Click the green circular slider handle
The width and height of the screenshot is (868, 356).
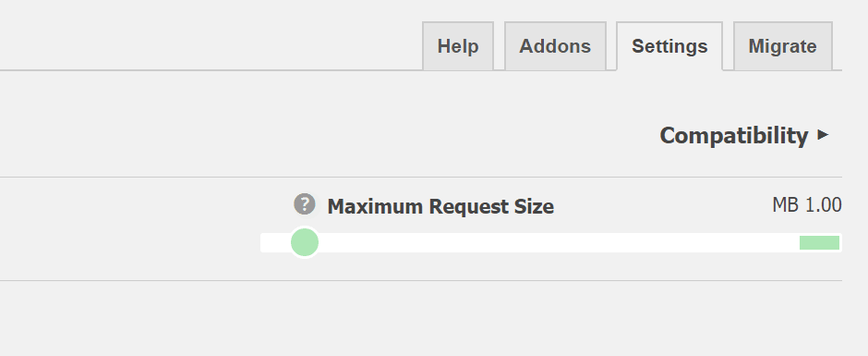click(305, 242)
